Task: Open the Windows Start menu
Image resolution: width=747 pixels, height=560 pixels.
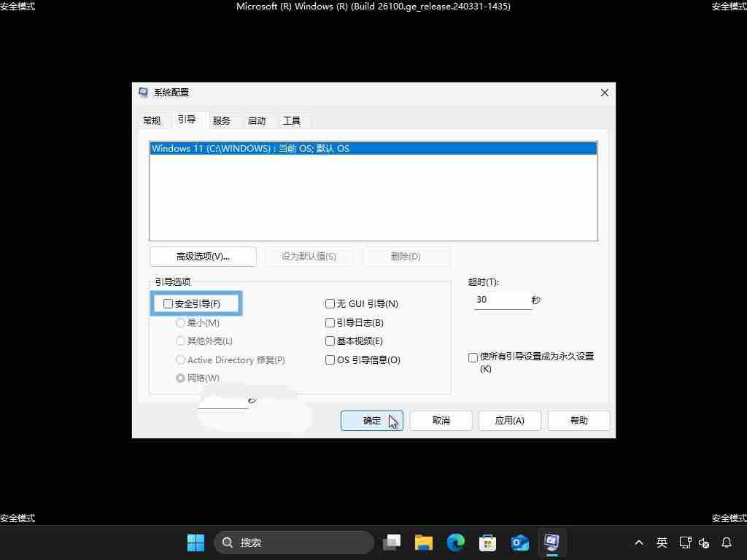Action: [x=195, y=542]
